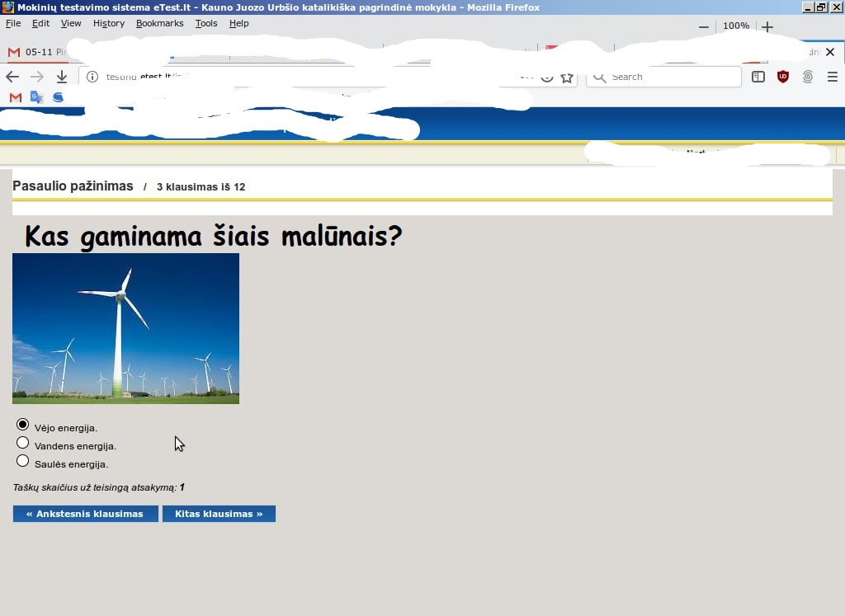Go back with 'Ankstesnis klausimas' button

[x=85, y=514]
